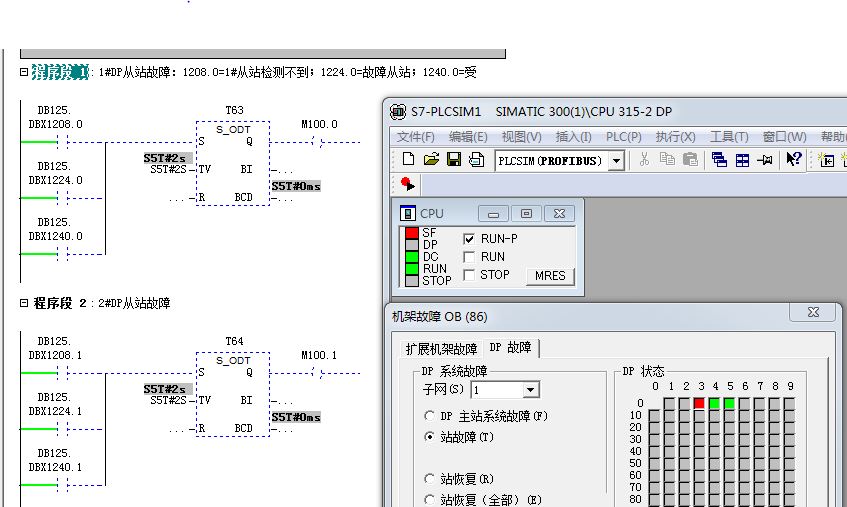Toggle green DP station 4 status box
The height and width of the screenshot is (507, 847).
point(715,403)
